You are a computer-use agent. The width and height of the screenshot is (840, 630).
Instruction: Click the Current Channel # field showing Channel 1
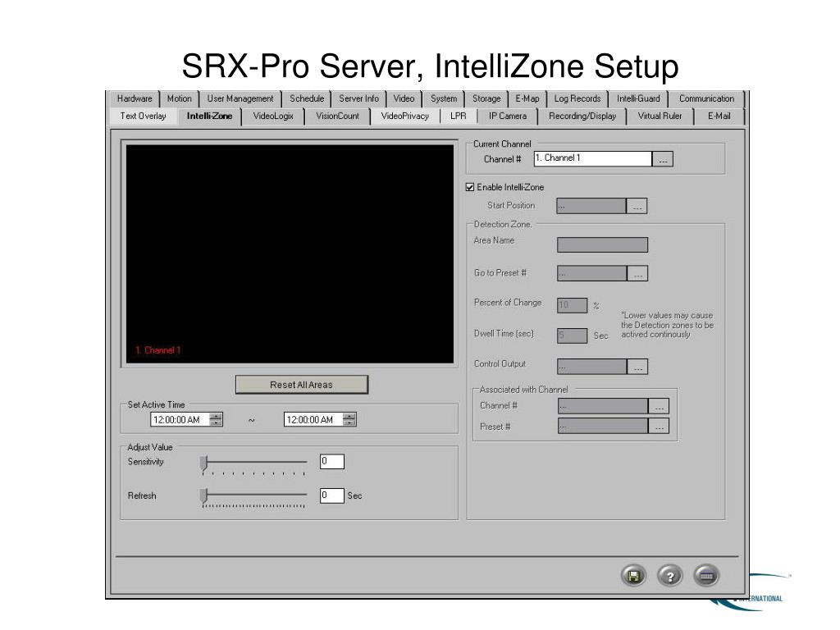click(x=593, y=159)
